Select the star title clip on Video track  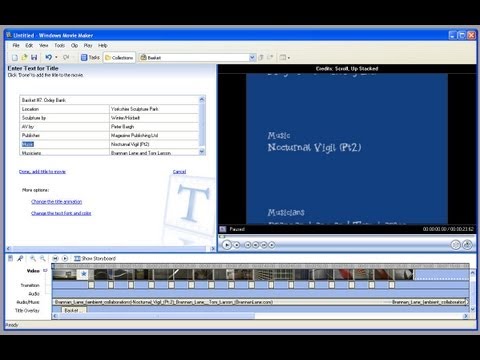pyautogui.click(x=83, y=274)
